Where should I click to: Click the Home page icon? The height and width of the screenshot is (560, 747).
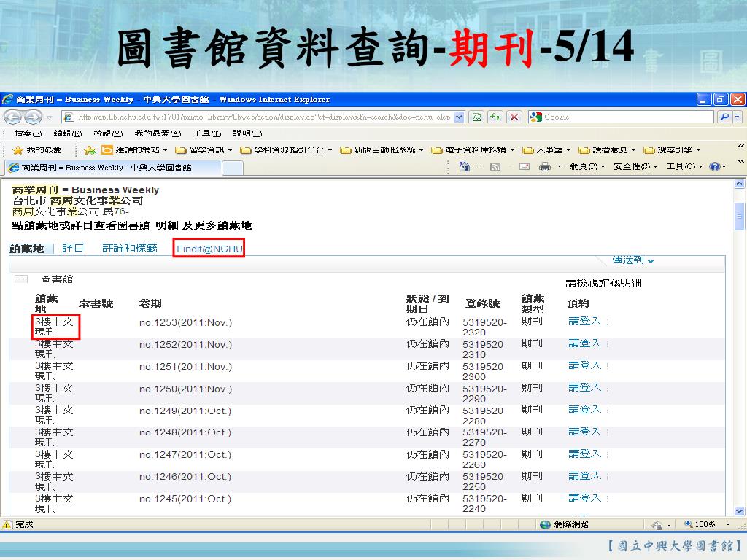point(464,167)
